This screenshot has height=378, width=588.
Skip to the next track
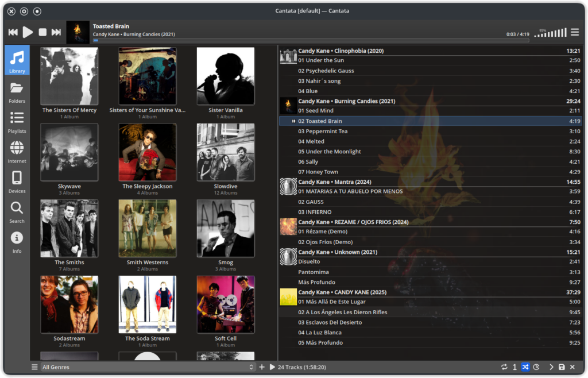pyautogui.click(x=56, y=32)
